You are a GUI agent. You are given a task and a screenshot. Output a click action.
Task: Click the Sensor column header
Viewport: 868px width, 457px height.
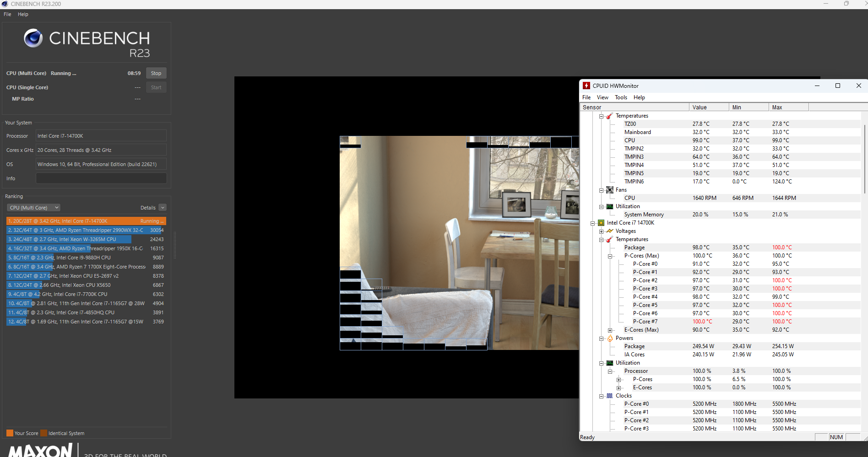(x=635, y=107)
